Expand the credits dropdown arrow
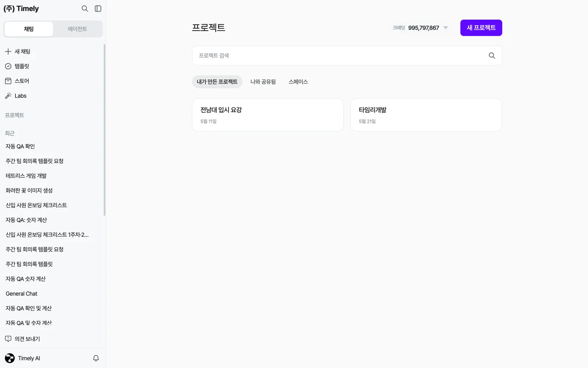This screenshot has height=368, width=588. [446, 28]
